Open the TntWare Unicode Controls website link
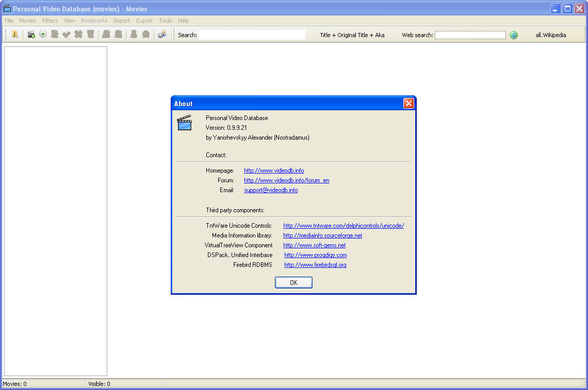Screen dimensions: 588x390 (x=344, y=226)
